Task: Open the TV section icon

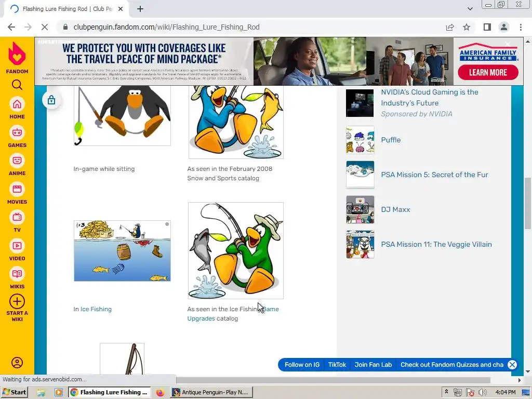Action: point(17,218)
